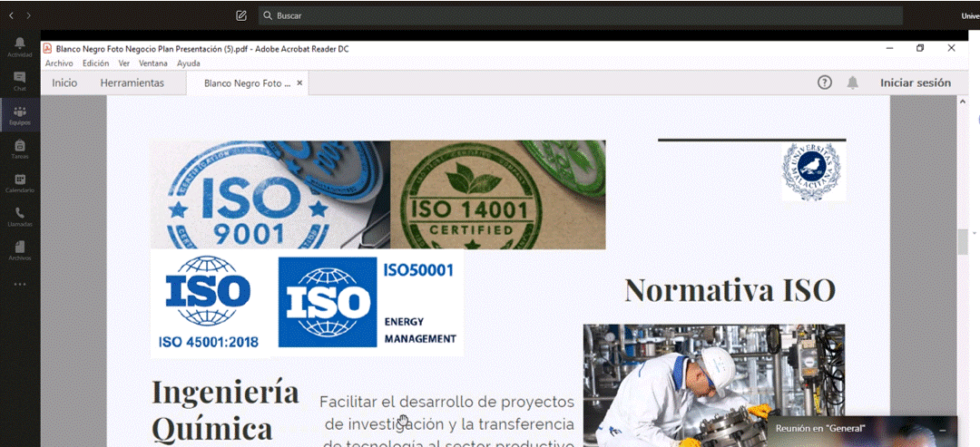Switch to the Inicio tab
980x447 pixels.
(x=64, y=83)
